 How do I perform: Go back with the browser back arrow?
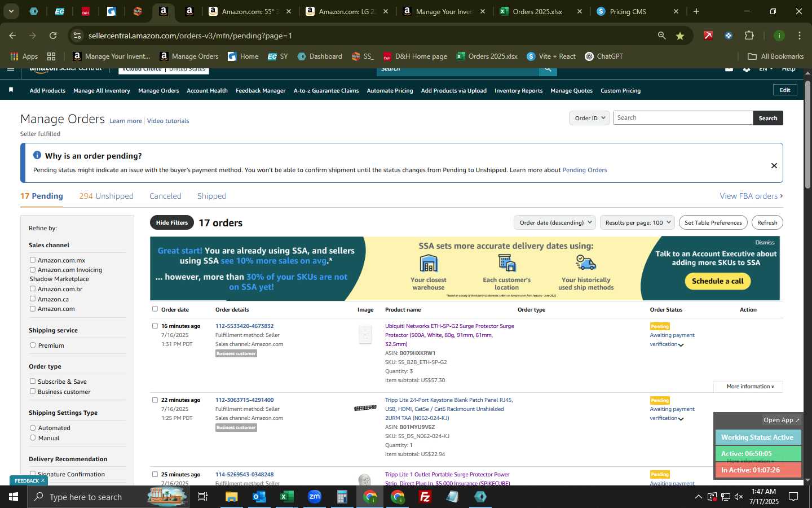click(x=12, y=36)
